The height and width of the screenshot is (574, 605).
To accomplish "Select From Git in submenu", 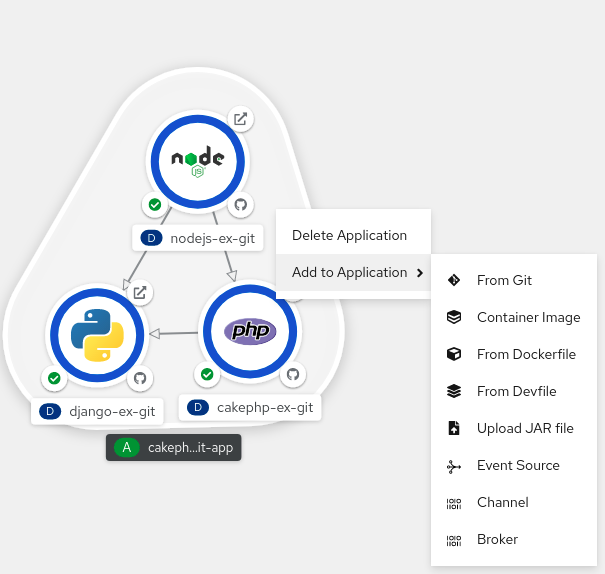I will [x=504, y=280].
